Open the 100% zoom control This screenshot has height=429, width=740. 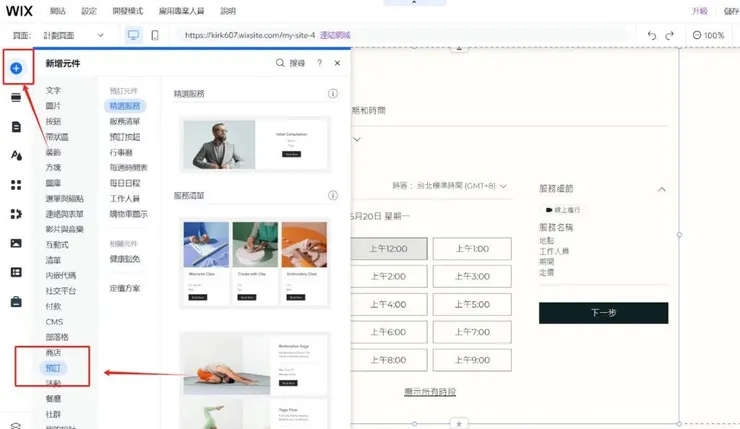click(x=708, y=35)
